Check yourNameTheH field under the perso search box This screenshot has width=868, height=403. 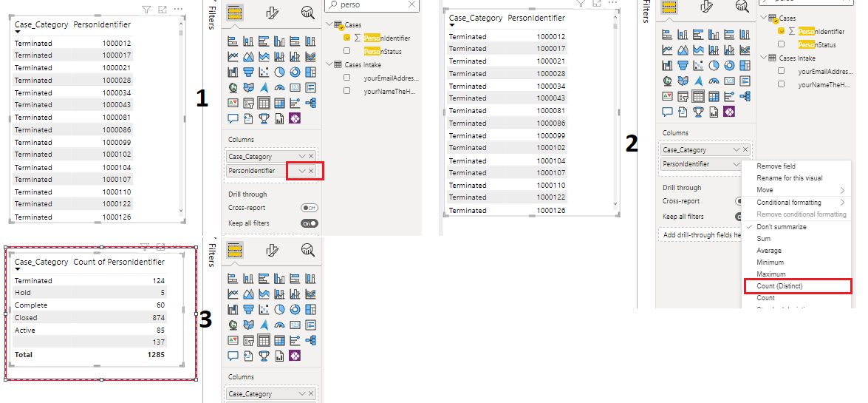346,91
